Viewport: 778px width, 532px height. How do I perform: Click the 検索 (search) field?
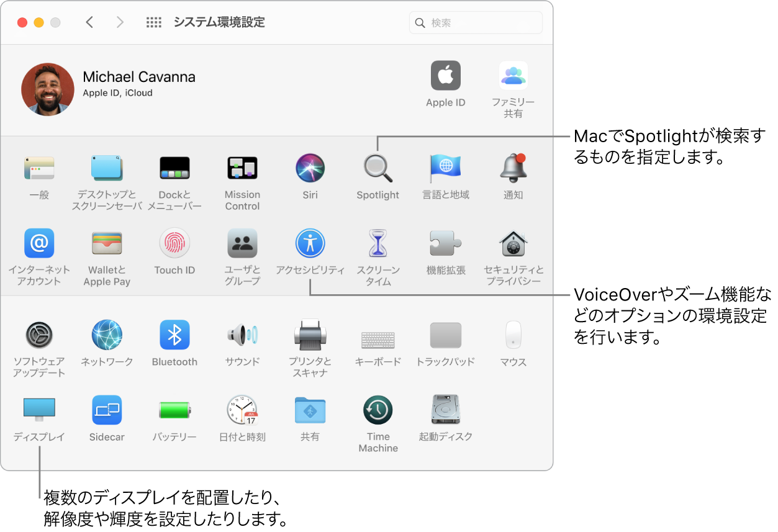click(x=475, y=22)
